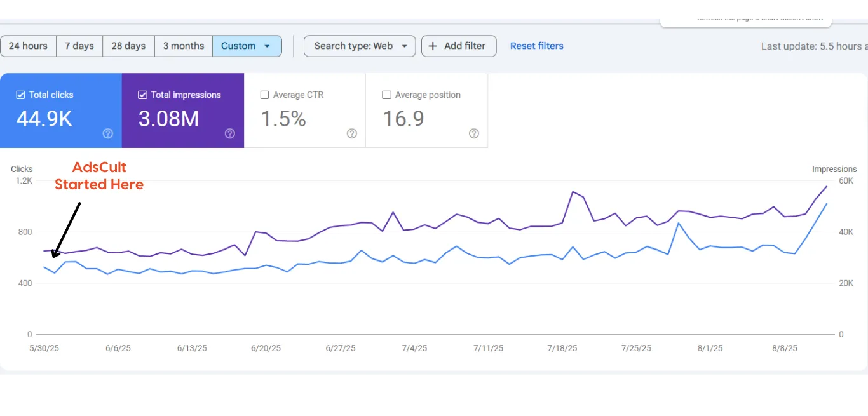This screenshot has width=868, height=416.
Task: Click clicks line endpoint after 8/8/25
Action: pos(826,204)
